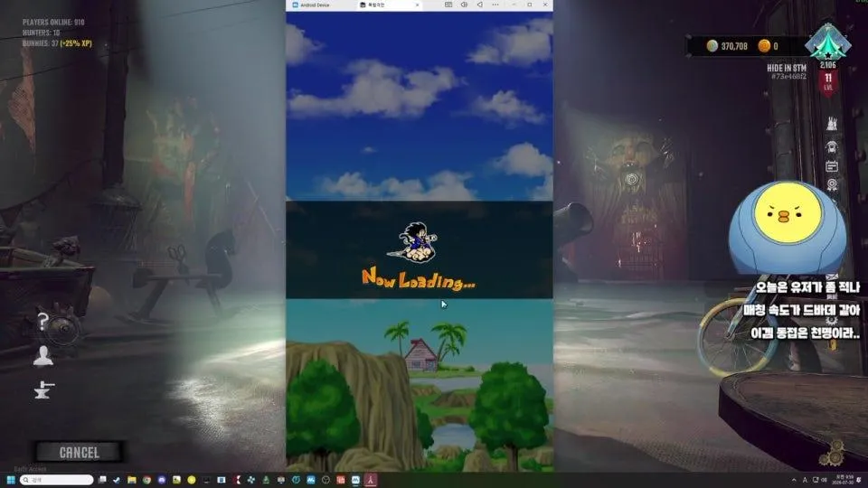This screenshot has height=488, width=868.
Task: Open Task View from the taskbar
Action: click(102, 480)
